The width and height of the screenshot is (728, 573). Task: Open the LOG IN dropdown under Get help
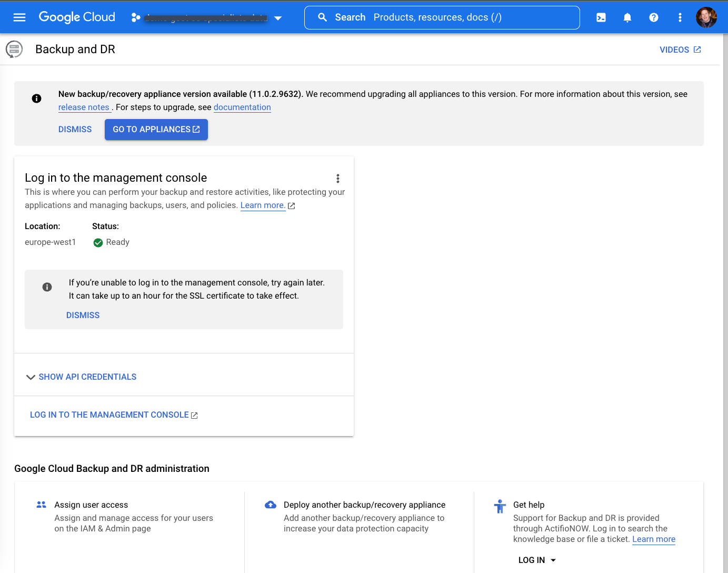click(536, 560)
